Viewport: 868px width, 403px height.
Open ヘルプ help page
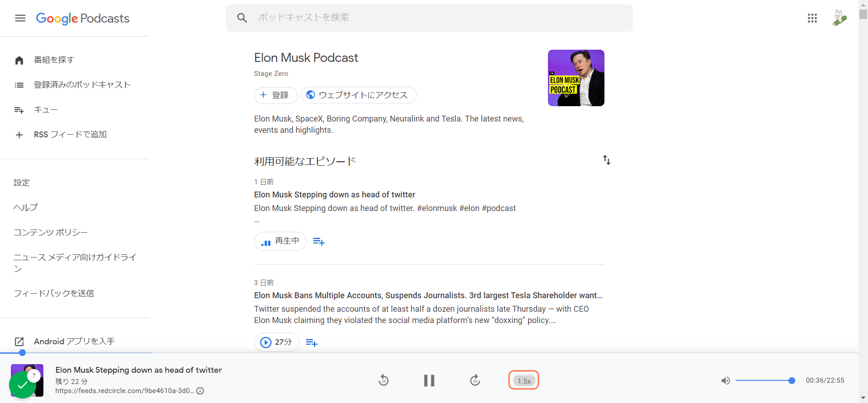[26, 208]
